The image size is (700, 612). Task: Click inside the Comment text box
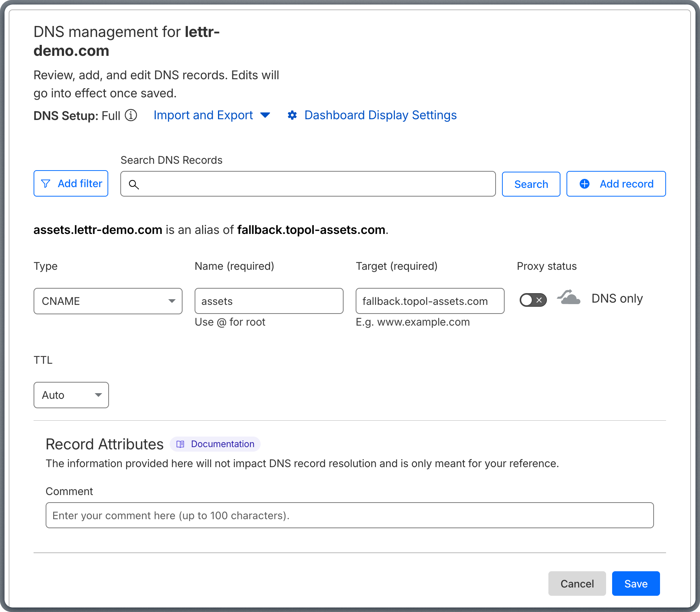click(349, 515)
